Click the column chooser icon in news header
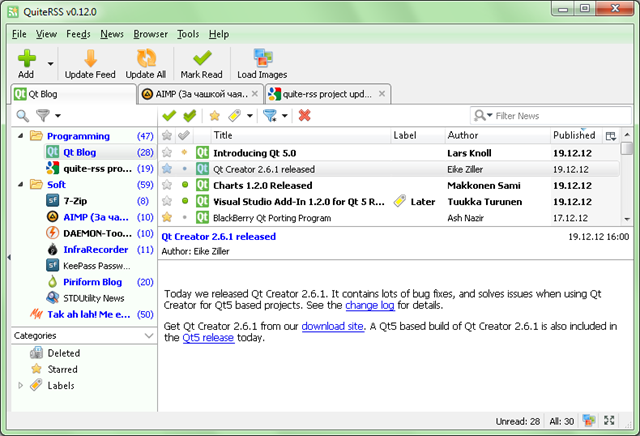 [x=611, y=136]
